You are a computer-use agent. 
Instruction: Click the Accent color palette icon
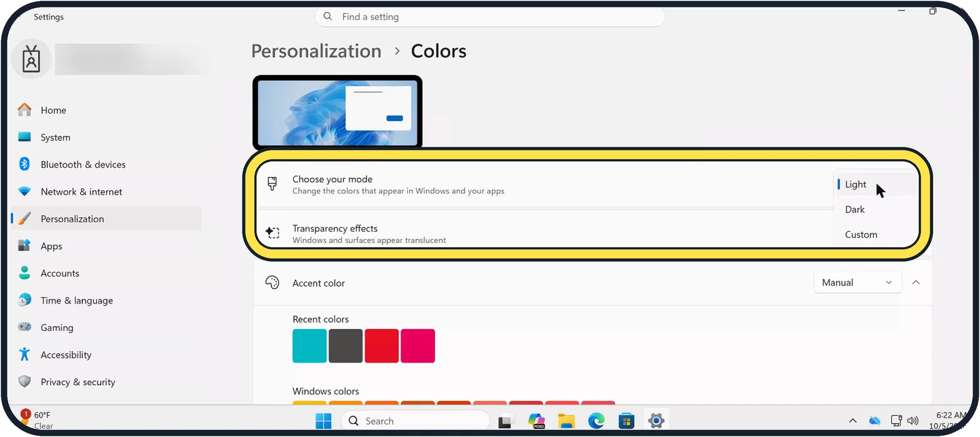coord(272,283)
